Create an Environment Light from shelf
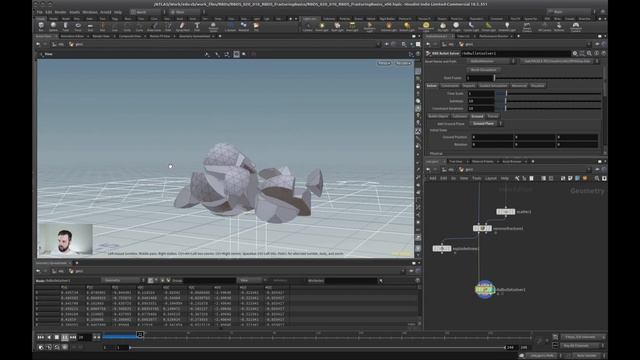640x360 pixels. tap(426, 27)
